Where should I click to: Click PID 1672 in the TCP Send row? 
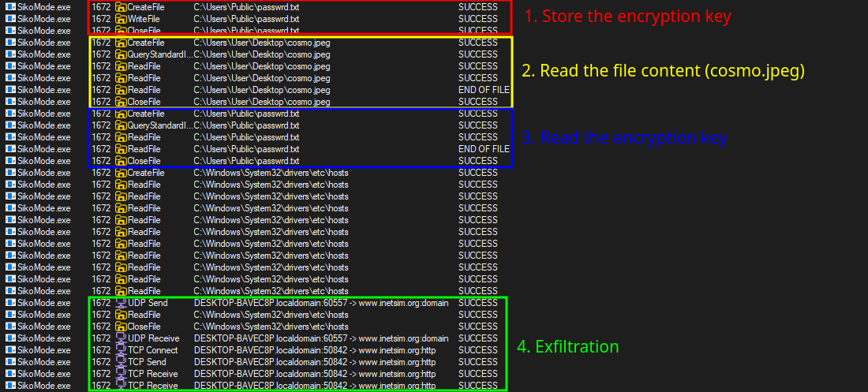point(101,362)
